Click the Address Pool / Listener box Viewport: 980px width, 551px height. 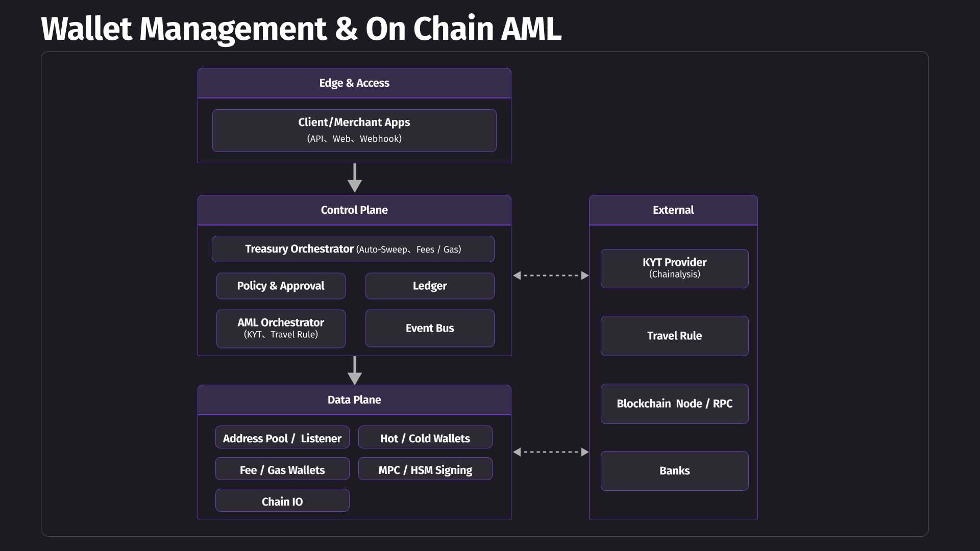282,437
